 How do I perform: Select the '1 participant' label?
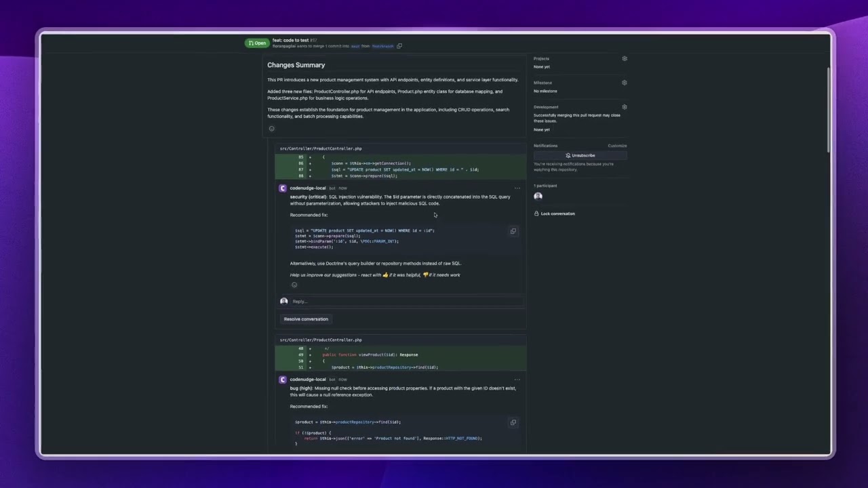coord(545,186)
